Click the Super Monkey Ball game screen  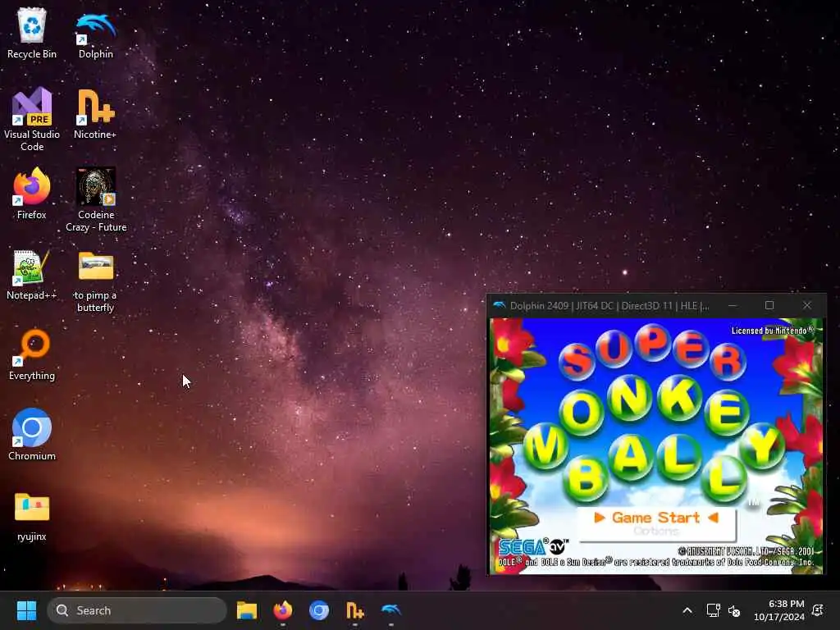656,445
